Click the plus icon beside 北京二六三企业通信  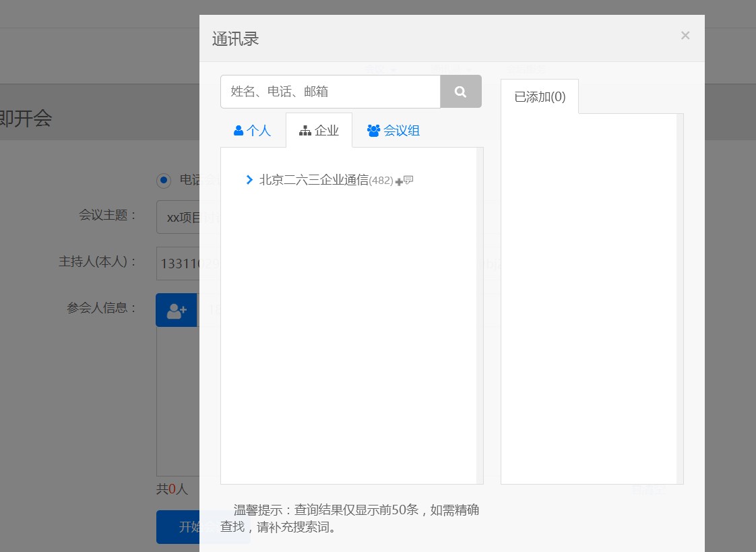(399, 181)
